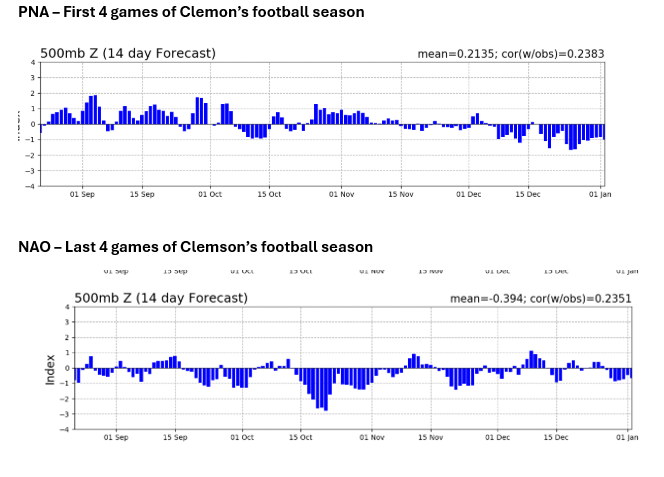Click the PNA chart's 500mb Z forecast title
This screenshot has width=664, height=477.
pos(127,53)
